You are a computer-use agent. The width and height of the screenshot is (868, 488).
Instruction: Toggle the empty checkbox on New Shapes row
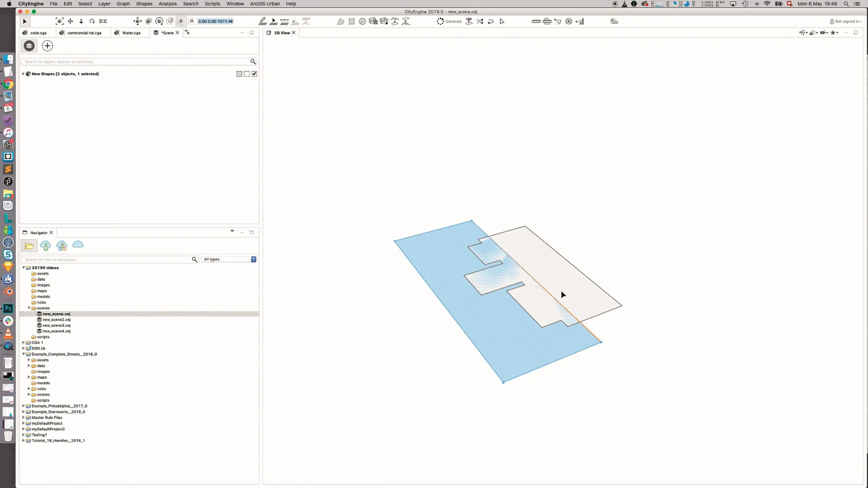247,74
